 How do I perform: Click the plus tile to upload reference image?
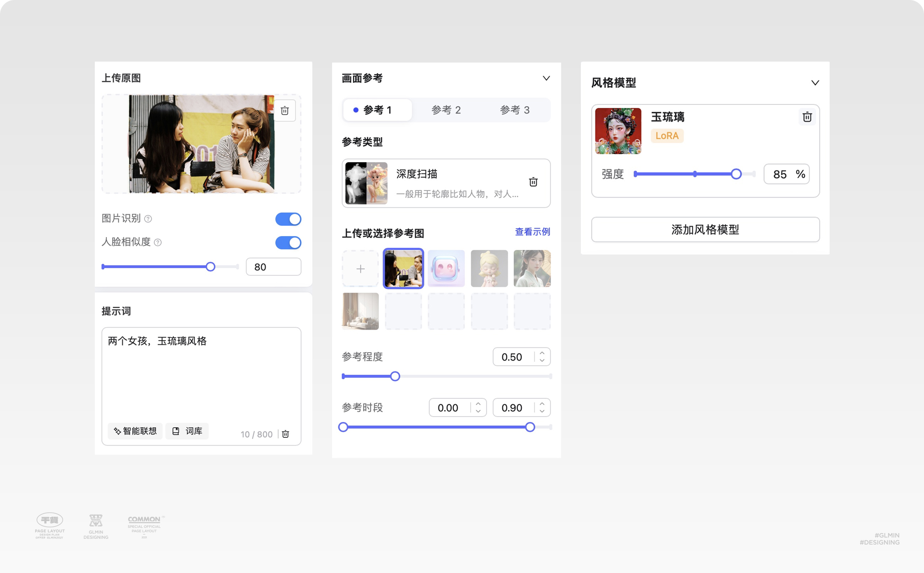(360, 268)
